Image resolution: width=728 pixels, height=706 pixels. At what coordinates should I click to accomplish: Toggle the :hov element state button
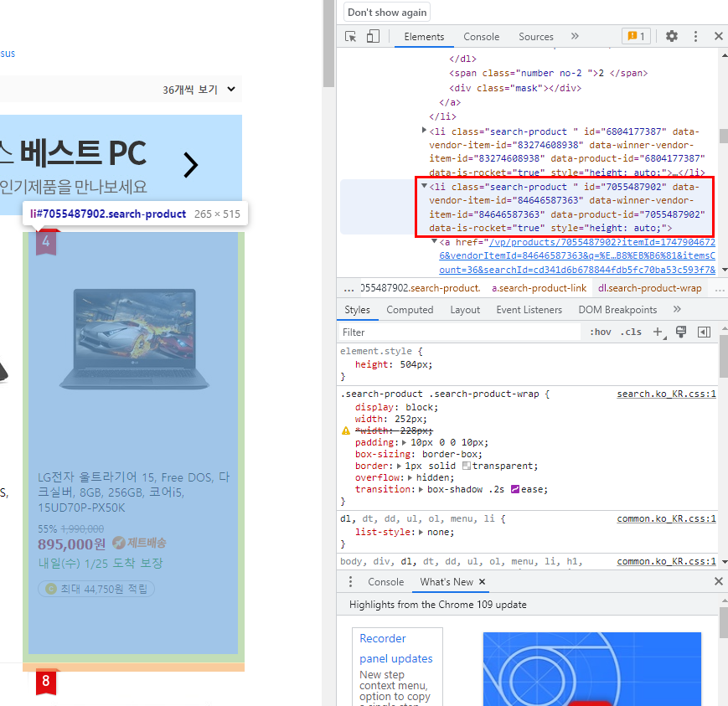coord(601,332)
